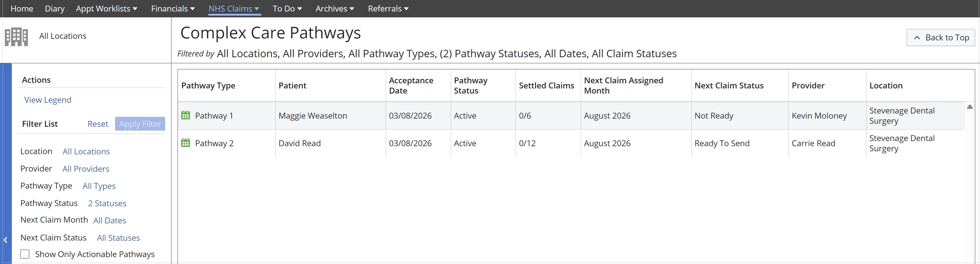Select the Maggie Weaselton pathway row

(571, 116)
